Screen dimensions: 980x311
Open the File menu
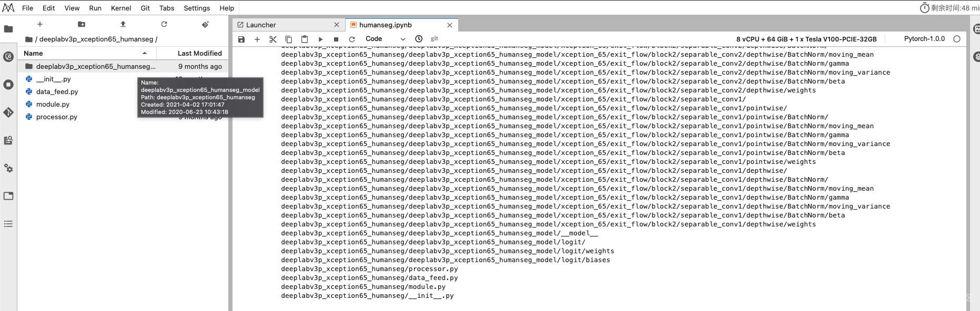(28, 8)
